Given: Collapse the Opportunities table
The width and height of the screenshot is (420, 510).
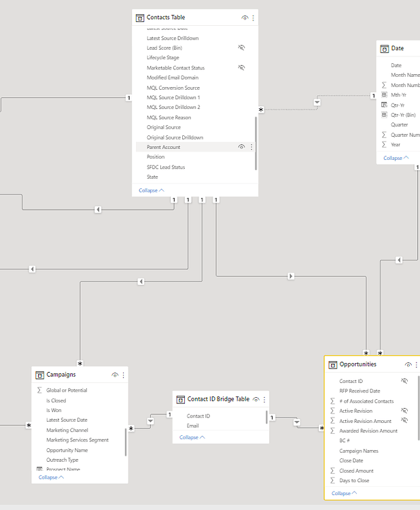Looking at the screenshot, I should (344, 493).
